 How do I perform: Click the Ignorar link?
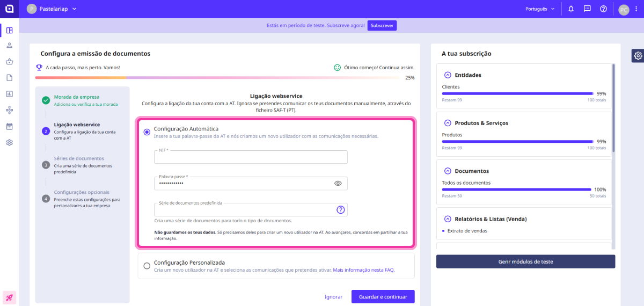coord(333,296)
